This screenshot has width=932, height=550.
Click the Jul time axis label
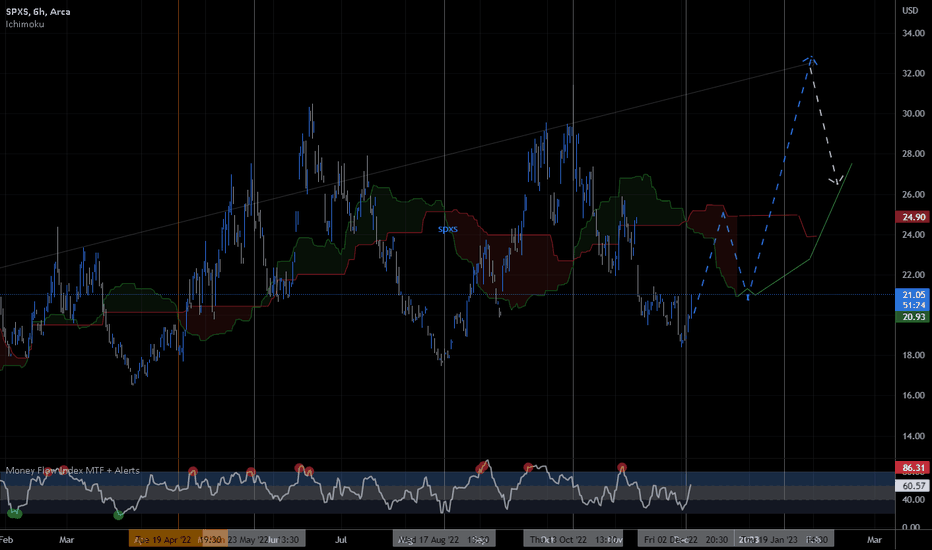pos(341,540)
